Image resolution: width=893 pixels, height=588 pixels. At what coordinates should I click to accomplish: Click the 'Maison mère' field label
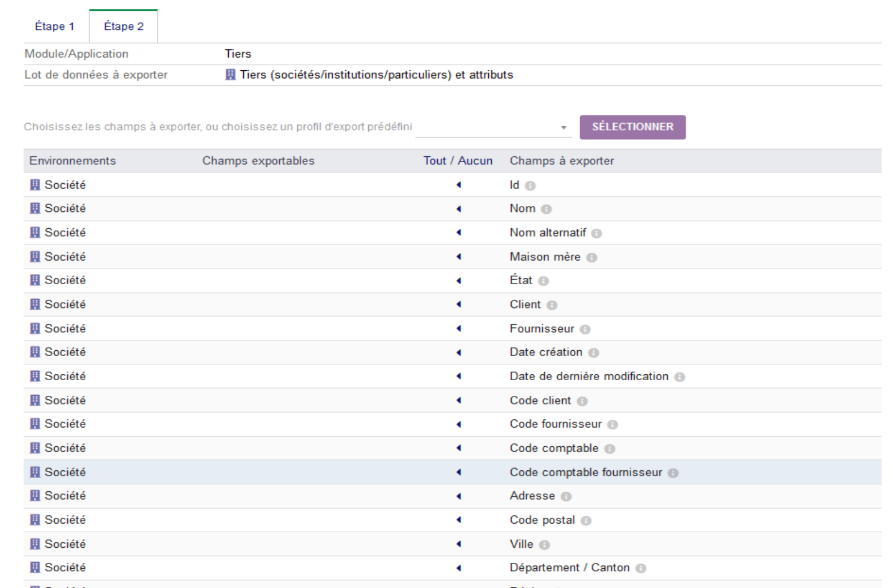(x=545, y=256)
